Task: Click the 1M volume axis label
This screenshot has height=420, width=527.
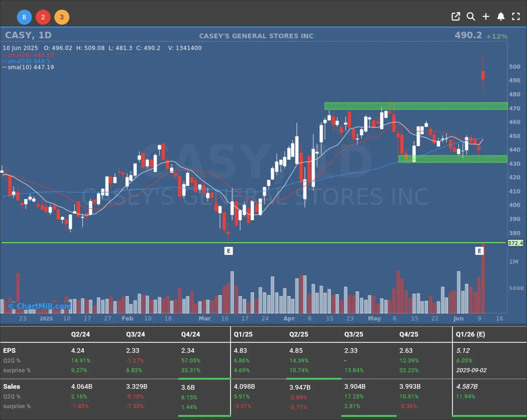Action: [x=514, y=262]
